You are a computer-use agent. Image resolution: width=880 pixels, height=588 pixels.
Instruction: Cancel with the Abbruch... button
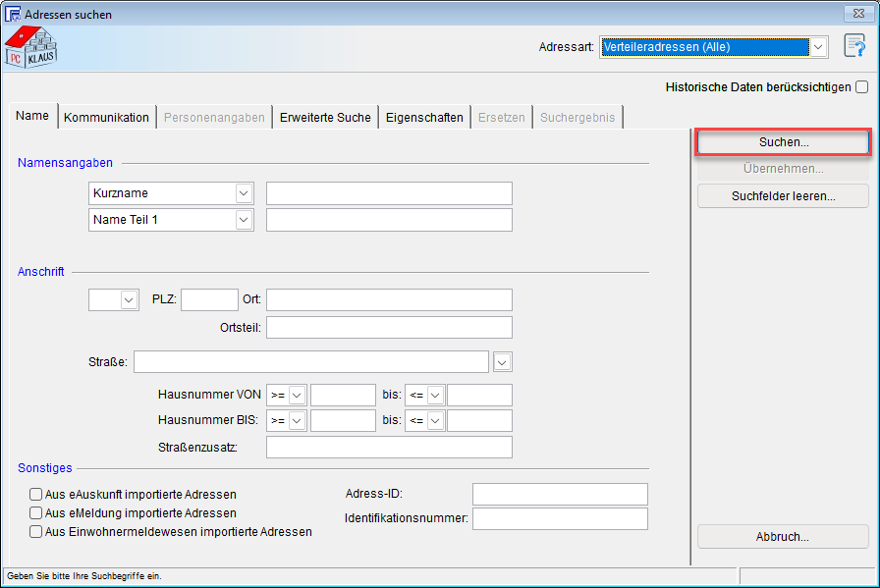(783, 537)
